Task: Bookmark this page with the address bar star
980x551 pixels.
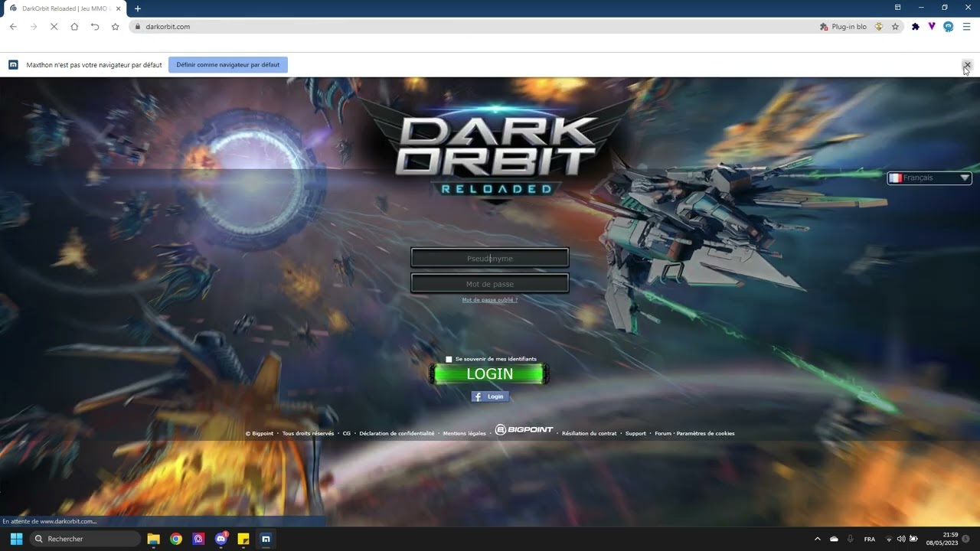Action: (x=895, y=27)
